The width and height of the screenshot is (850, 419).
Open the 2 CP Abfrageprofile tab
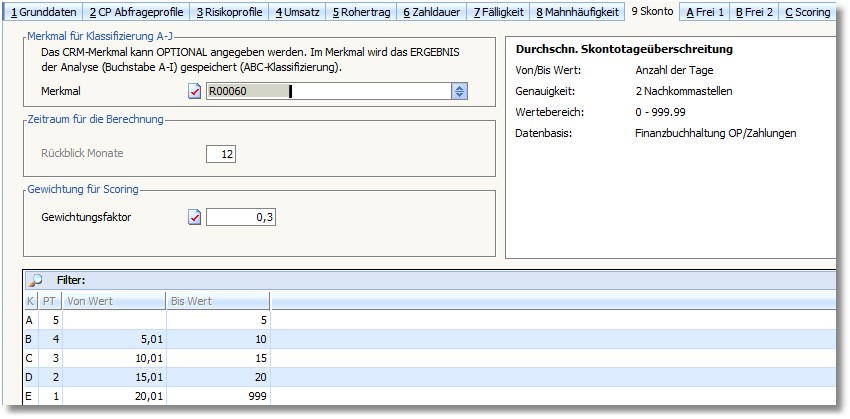[135, 12]
